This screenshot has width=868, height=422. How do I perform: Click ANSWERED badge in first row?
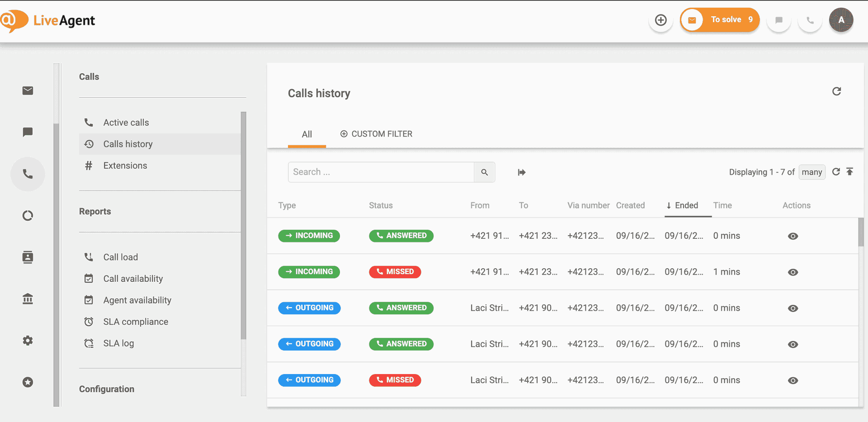[401, 236]
